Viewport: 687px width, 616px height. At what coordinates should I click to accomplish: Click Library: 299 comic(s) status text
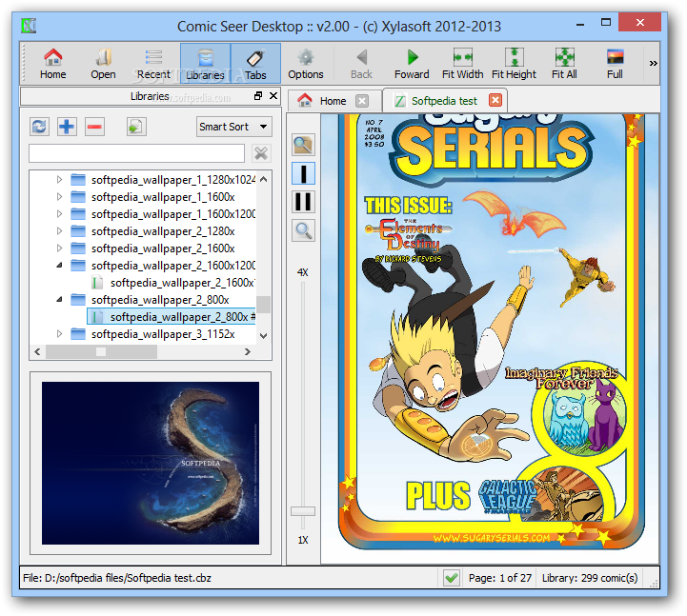tap(590, 578)
